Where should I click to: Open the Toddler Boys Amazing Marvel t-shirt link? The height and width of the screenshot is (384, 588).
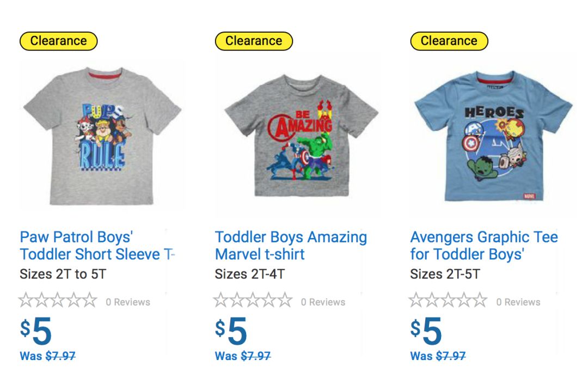pos(291,246)
